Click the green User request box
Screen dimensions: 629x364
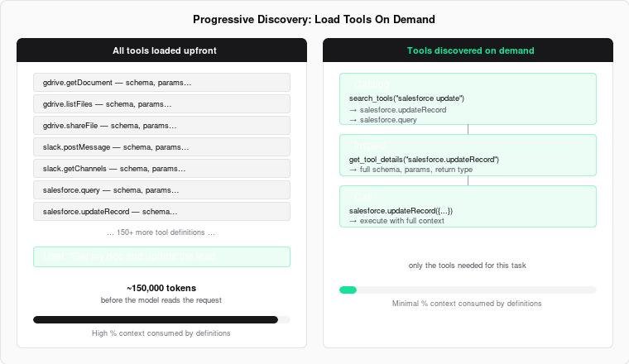[161, 256]
